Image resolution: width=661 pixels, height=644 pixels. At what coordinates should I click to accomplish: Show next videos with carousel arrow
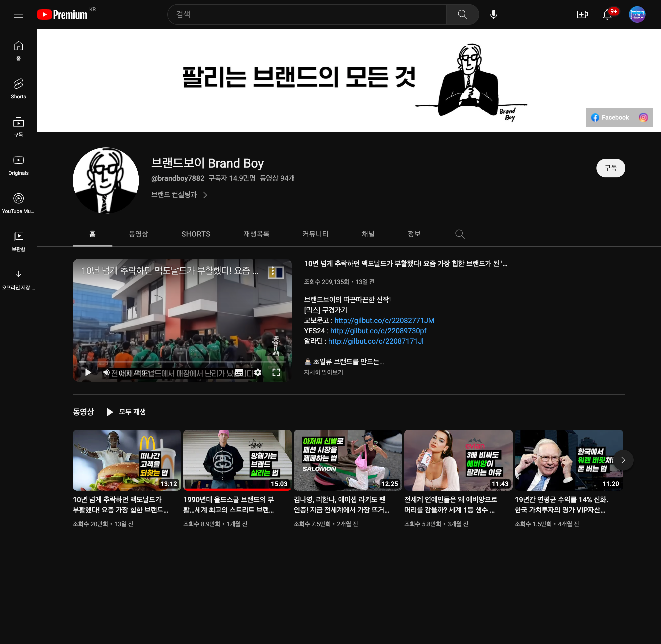[x=623, y=460]
